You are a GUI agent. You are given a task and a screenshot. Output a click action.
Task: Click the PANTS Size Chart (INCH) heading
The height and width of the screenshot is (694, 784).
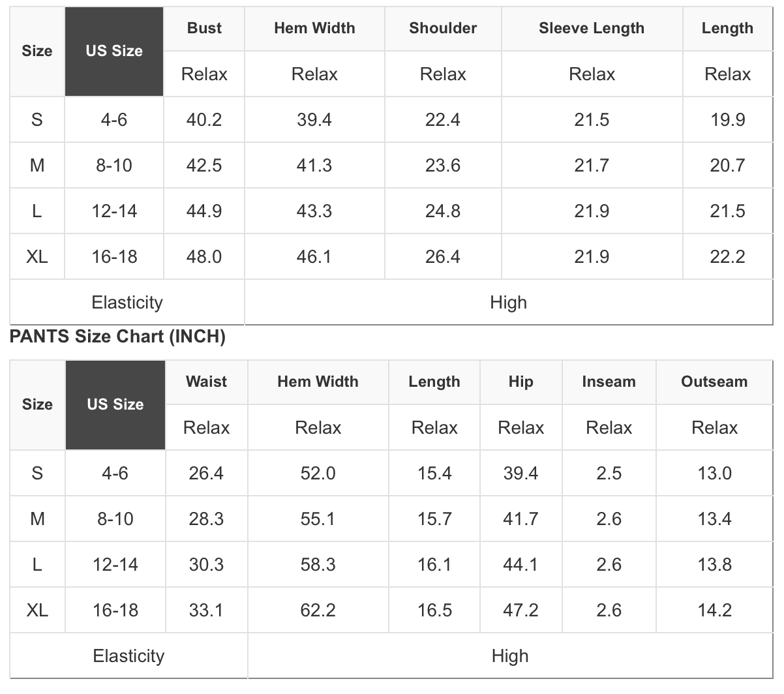tap(117, 337)
